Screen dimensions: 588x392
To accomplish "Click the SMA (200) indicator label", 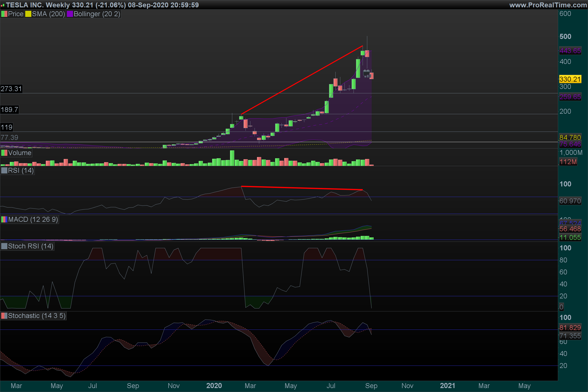I will point(48,14).
